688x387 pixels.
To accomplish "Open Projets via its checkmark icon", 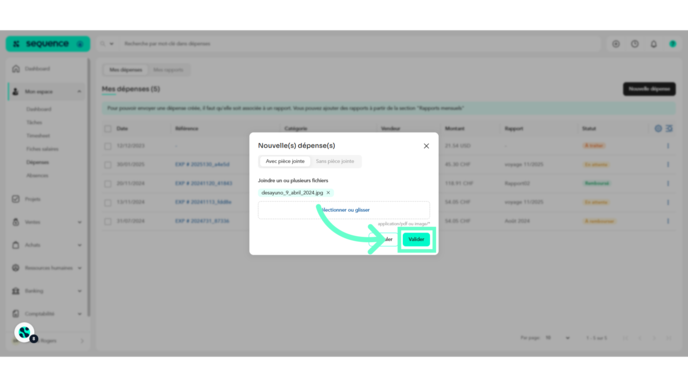I will [16, 199].
